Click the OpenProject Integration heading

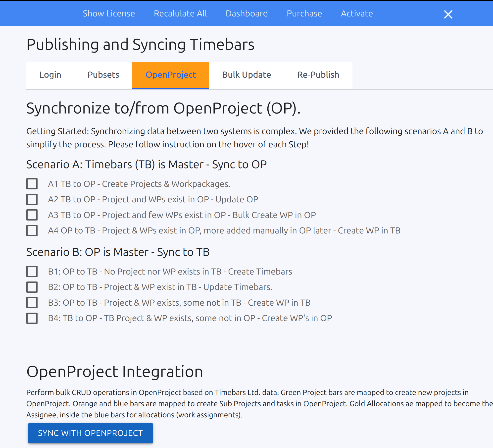click(115, 372)
